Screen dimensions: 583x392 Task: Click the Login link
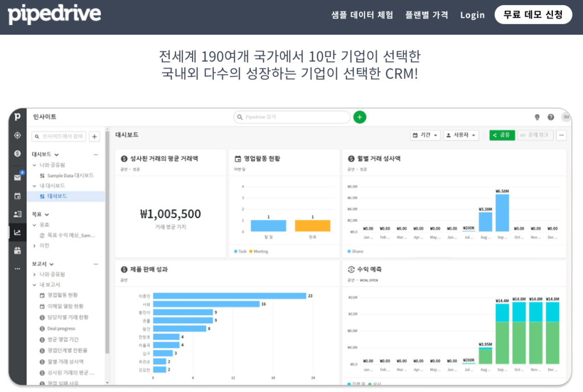472,15
